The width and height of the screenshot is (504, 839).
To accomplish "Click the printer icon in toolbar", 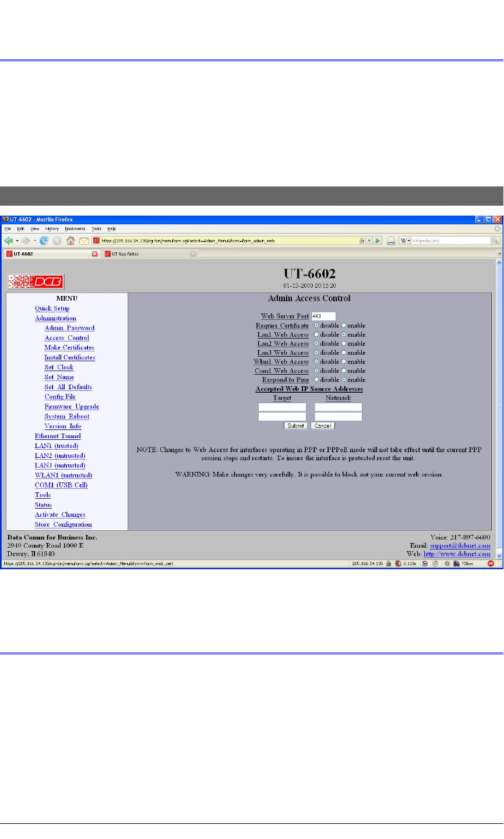I will [x=392, y=240].
